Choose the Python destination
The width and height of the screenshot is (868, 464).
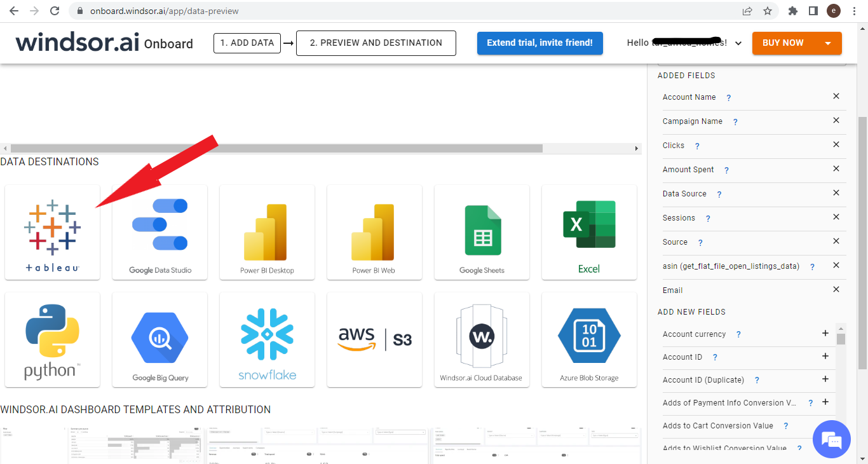(x=52, y=339)
